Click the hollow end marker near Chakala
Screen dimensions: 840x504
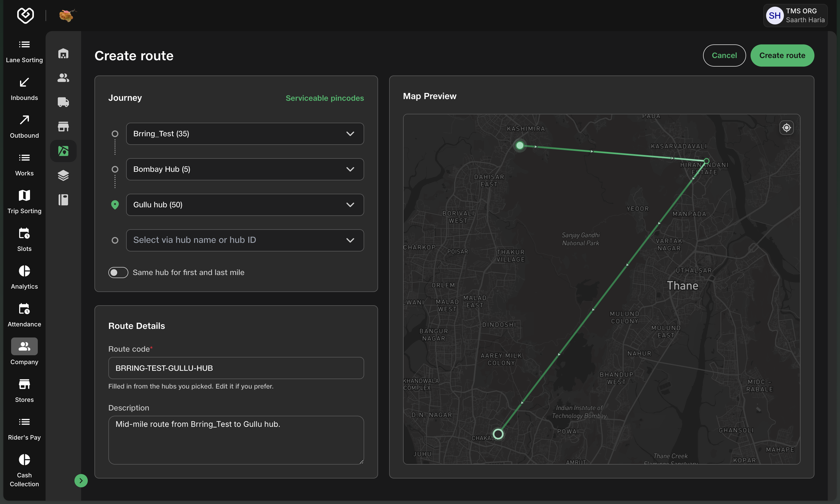[498, 434]
